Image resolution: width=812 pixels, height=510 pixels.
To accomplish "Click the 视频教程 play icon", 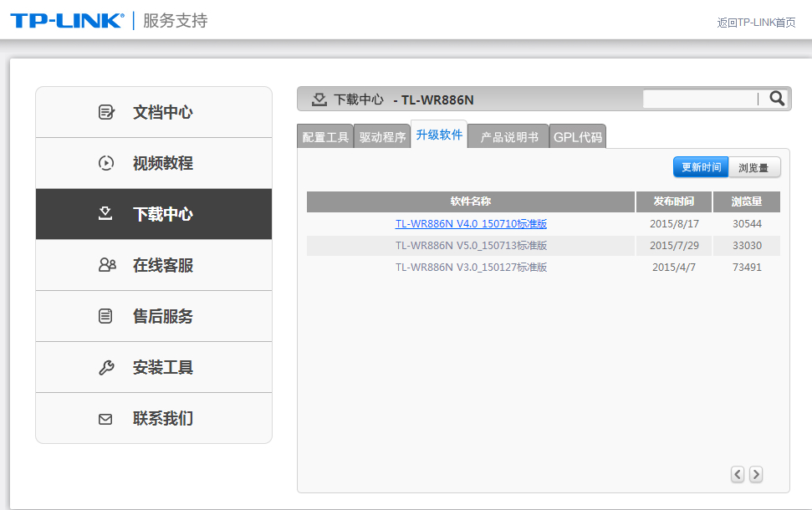I will tap(106, 163).
